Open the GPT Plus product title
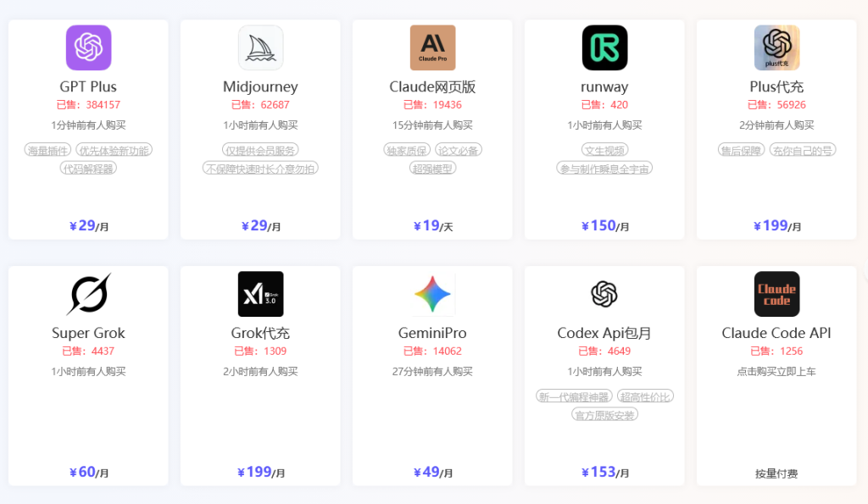 coord(88,87)
